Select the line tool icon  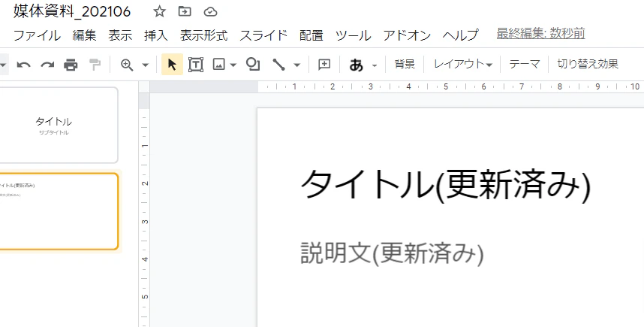(x=279, y=65)
